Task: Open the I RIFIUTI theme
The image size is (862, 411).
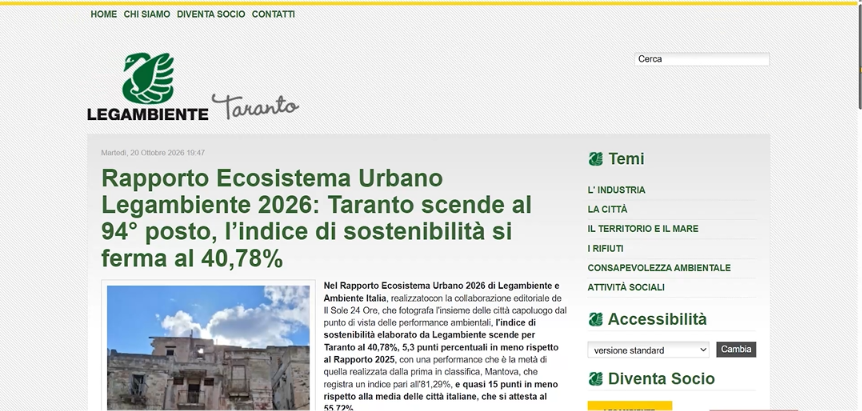Action: 605,248
